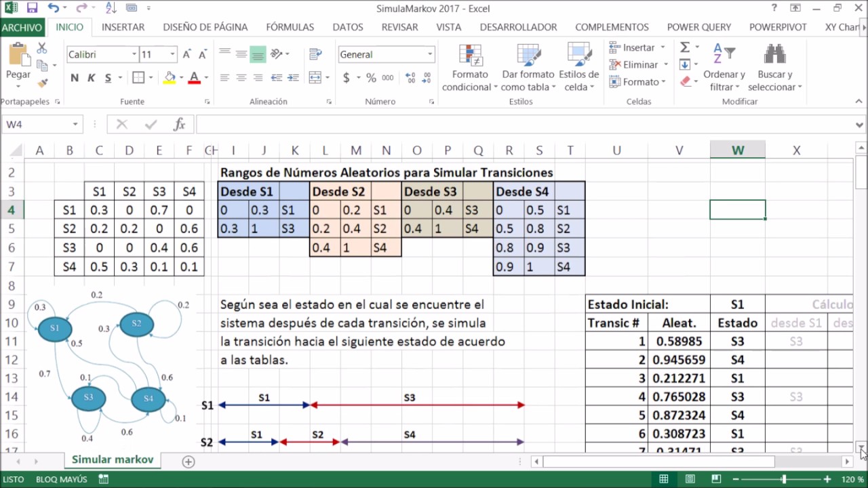Switch to the FÓRMULAS tab

point(290,27)
